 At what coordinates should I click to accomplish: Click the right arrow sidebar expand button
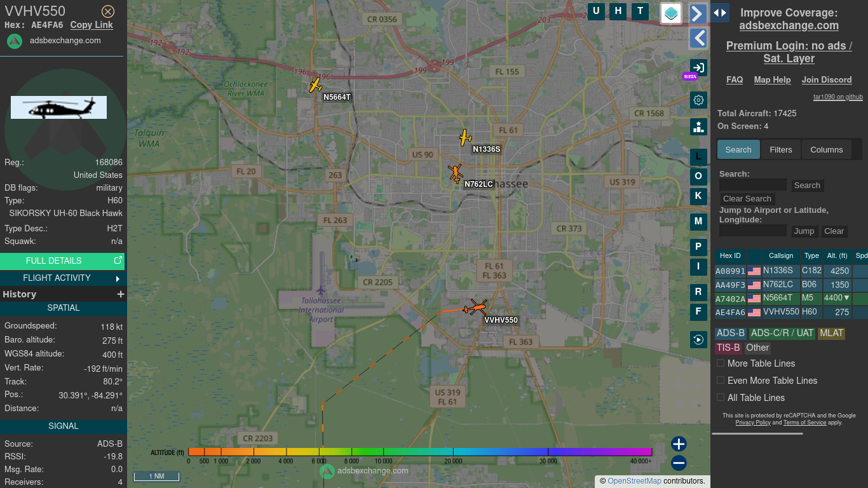[698, 14]
